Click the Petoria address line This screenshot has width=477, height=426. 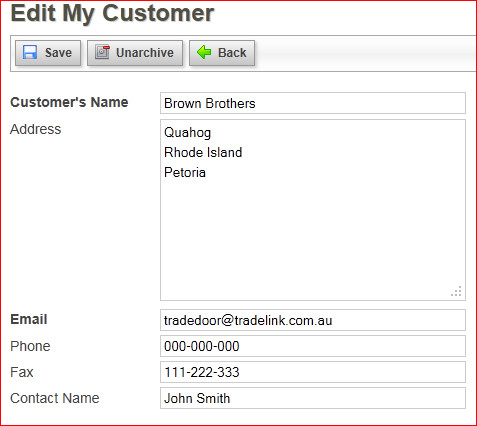pos(185,172)
